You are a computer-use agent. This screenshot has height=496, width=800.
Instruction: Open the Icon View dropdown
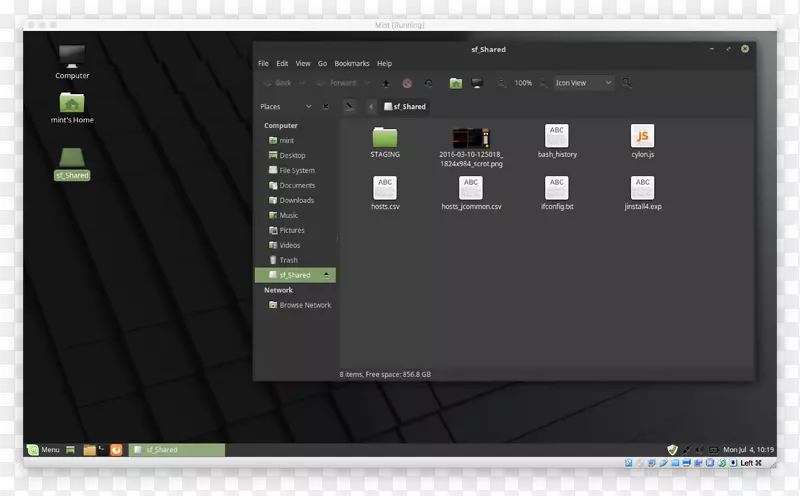pos(585,83)
